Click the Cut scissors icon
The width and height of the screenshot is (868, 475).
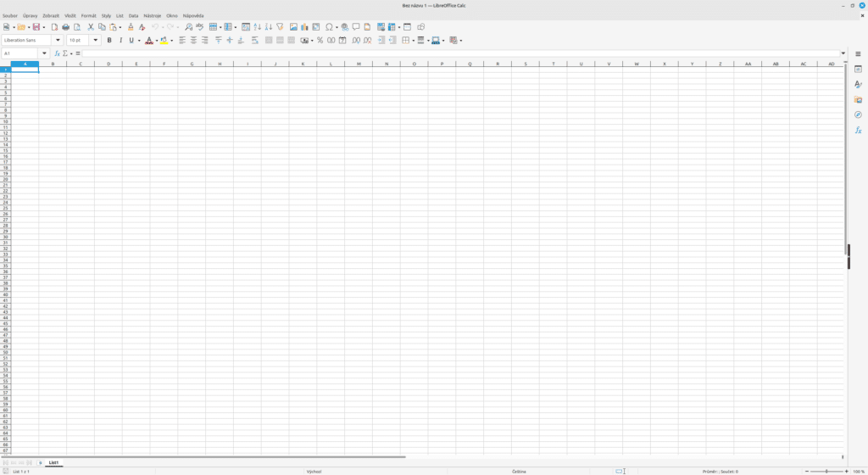click(x=91, y=27)
